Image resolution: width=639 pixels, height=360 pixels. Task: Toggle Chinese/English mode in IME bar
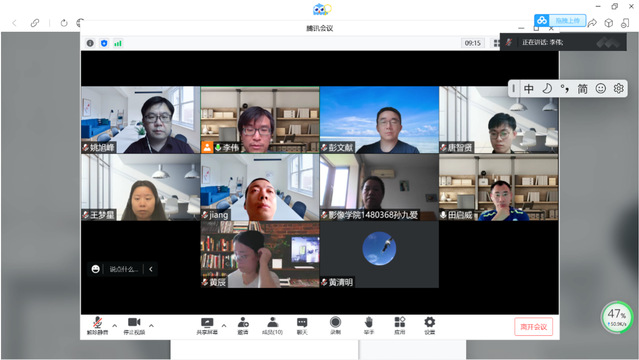[x=529, y=88]
